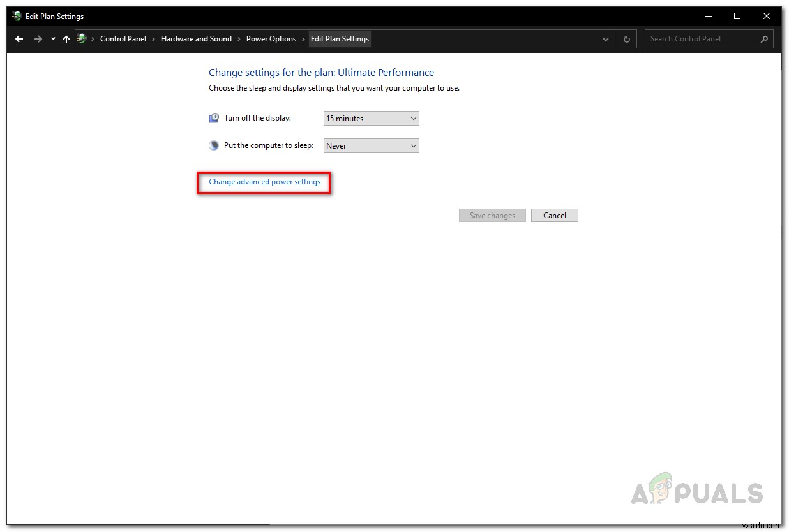Expand recent locations with the address bar chevron

coord(606,39)
